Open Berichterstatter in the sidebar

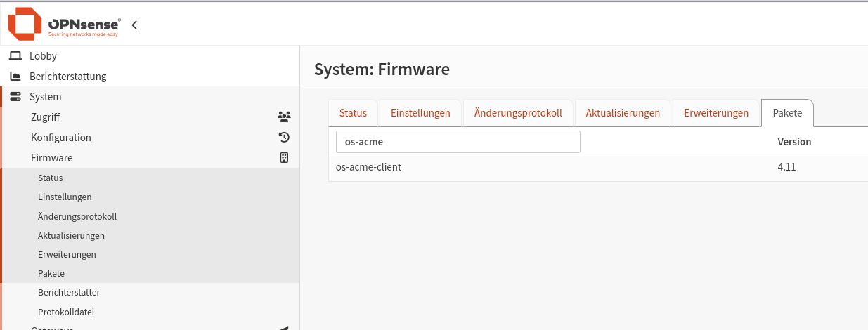pos(69,292)
